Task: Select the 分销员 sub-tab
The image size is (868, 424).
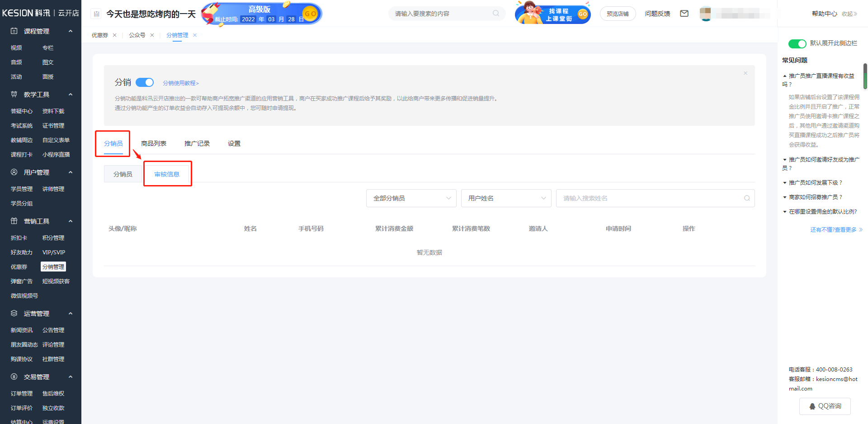Action: 123,174
